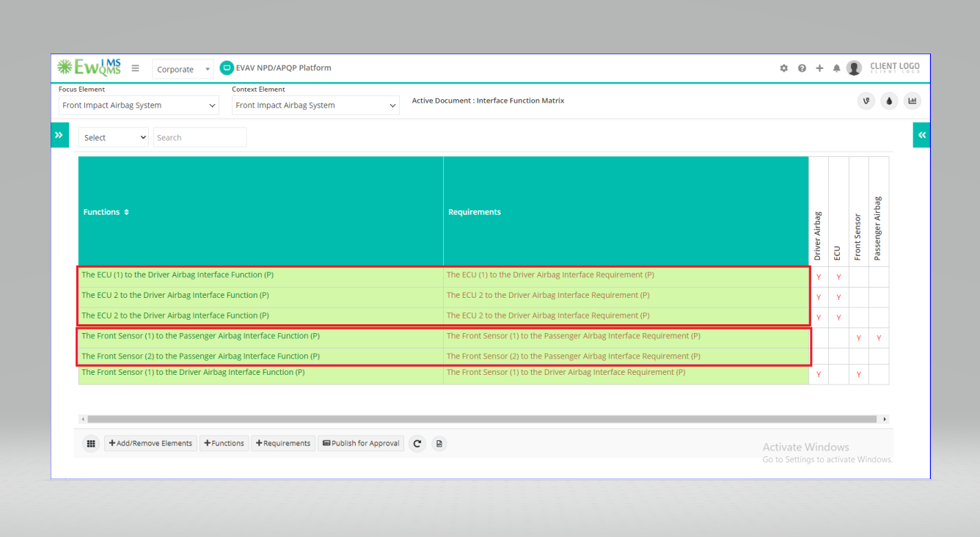Viewport: 980px width, 537px height.
Task: Click the +Functions button
Action: click(x=224, y=443)
